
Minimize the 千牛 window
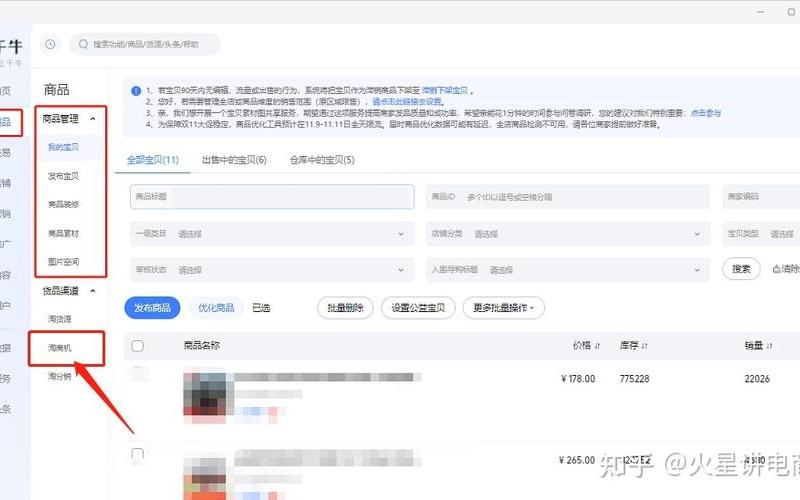coord(761,11)
